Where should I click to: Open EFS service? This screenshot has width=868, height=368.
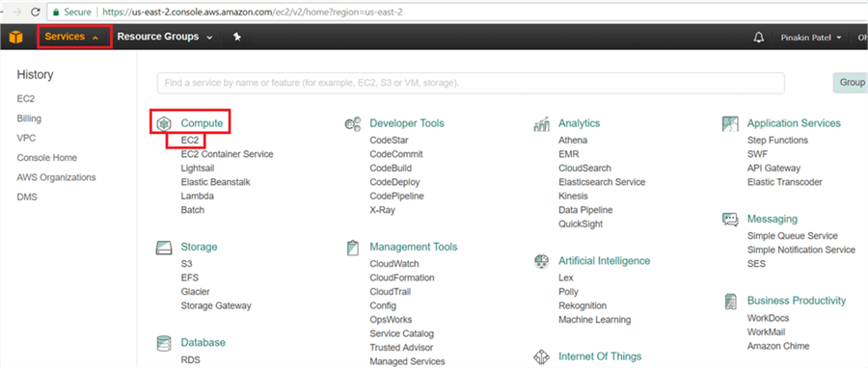pyautogui.click(x=190, y=277)
